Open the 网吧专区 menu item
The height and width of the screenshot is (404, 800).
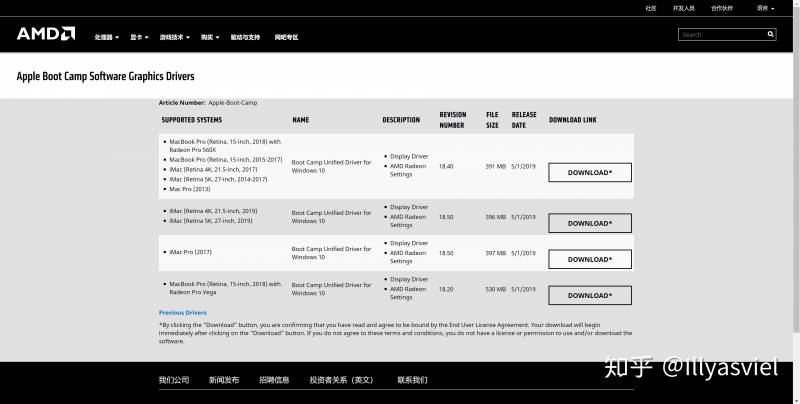[x=286, y=37]
